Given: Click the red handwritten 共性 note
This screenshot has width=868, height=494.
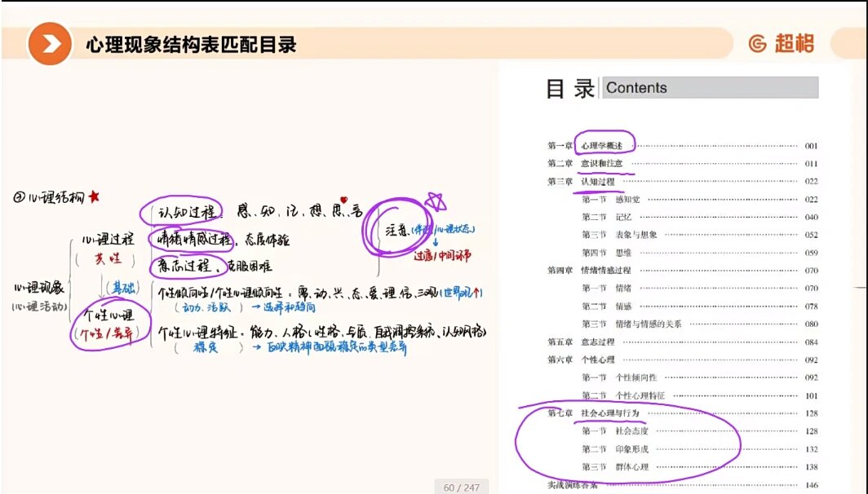Looking at the screenshot, I should click(107, 258).
